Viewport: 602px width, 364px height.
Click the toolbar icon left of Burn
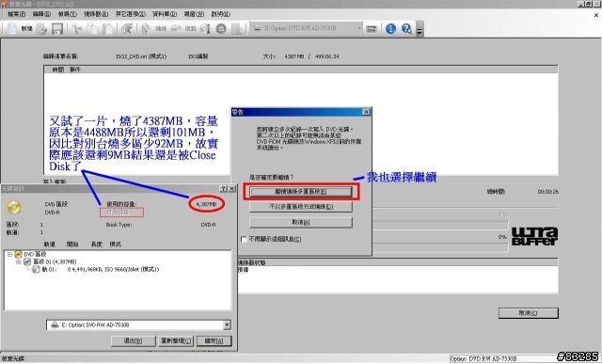pyautogui.click(x=127, y=29)
